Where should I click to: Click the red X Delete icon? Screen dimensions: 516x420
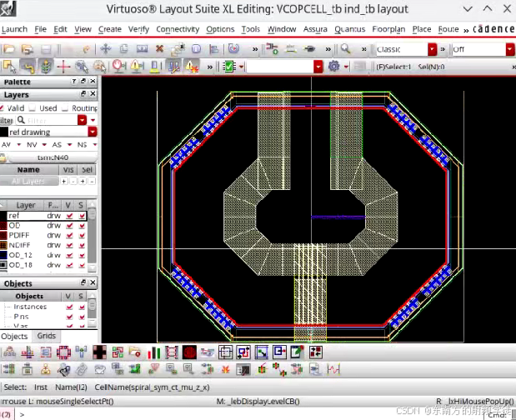[159, 49]
